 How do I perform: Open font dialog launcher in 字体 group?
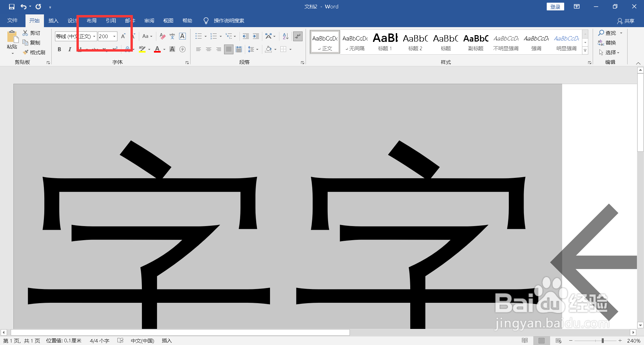pos(187,63)
